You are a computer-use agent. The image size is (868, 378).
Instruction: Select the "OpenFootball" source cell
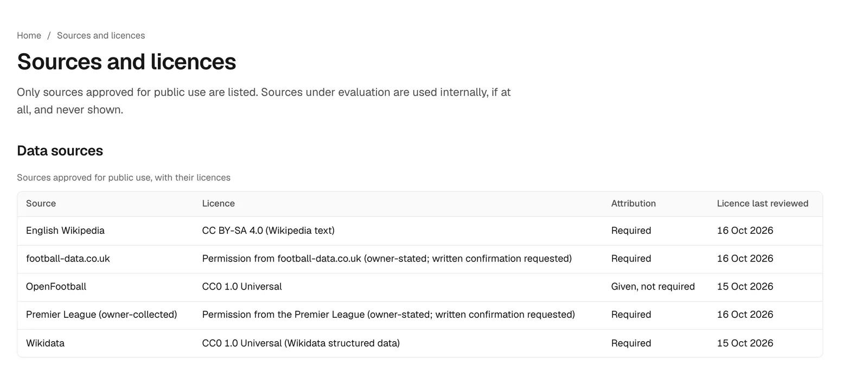[x=56, y=286]
